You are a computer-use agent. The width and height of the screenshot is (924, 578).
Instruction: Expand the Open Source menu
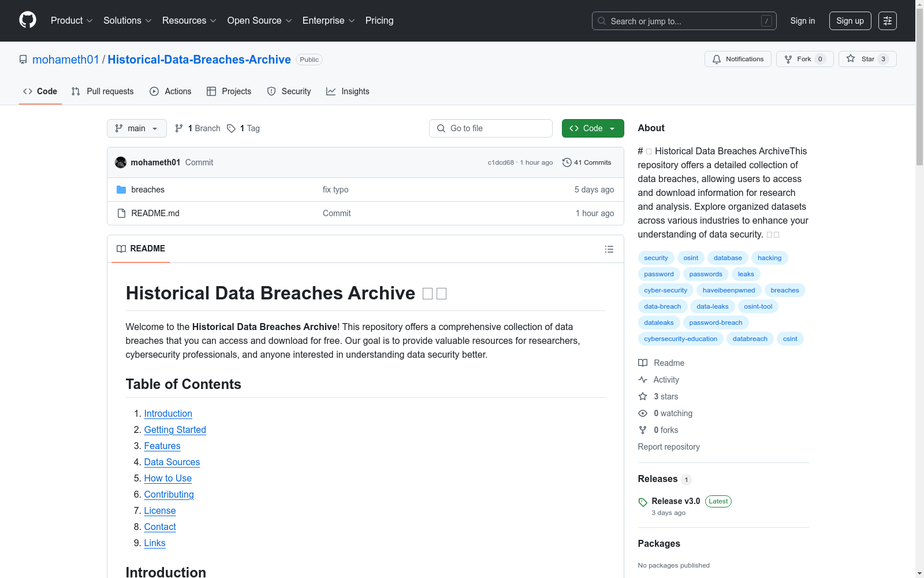click(x=260, y=21)
